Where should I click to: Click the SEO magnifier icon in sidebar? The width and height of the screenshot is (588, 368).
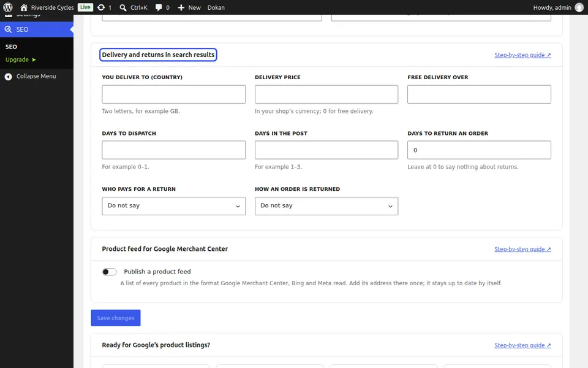8,29
